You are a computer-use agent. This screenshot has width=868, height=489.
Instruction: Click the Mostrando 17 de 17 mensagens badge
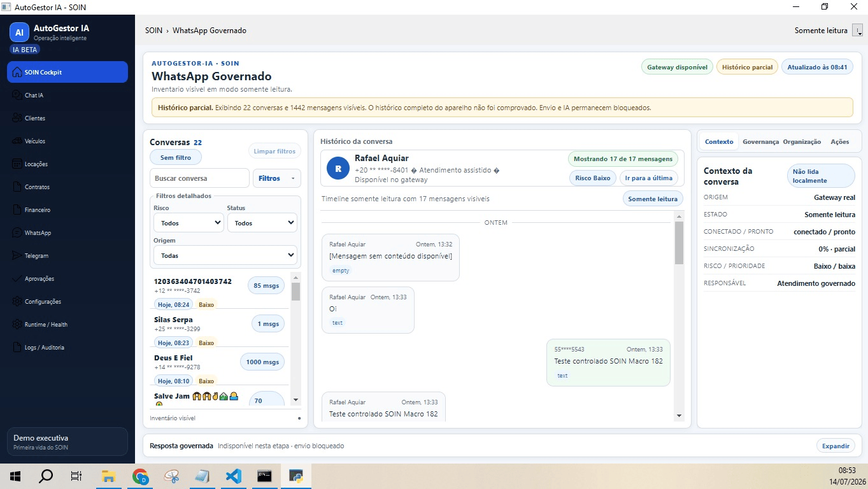(623, 159)
